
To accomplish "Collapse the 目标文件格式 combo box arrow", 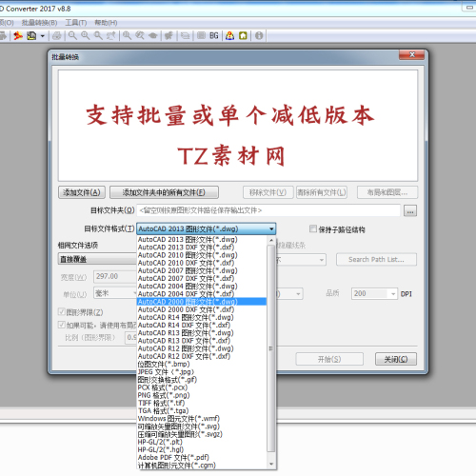I will pos(271,228).
